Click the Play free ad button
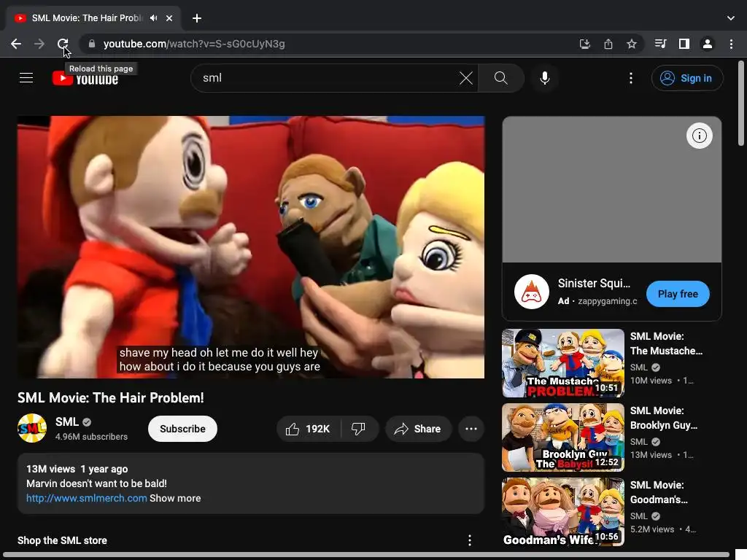The image size is (747, 560). click(x=678, y=294)
